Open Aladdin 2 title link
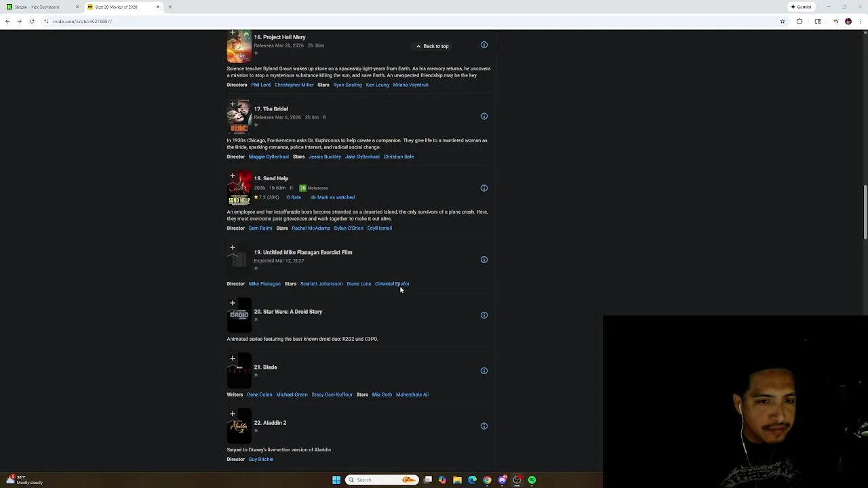Image resolution: width=868 pixels, height=488 pixels. coord(270,423)
